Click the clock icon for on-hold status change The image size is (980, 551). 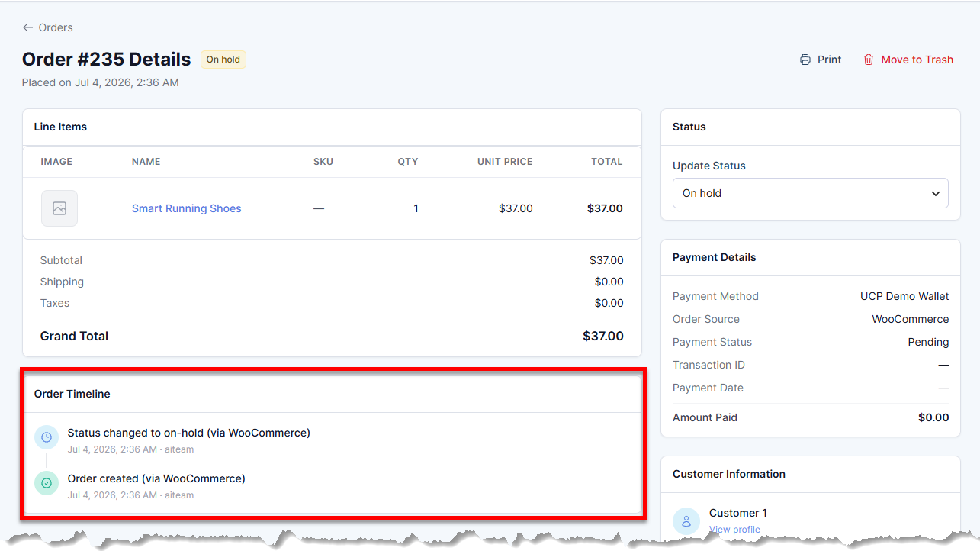pos(47,437)
